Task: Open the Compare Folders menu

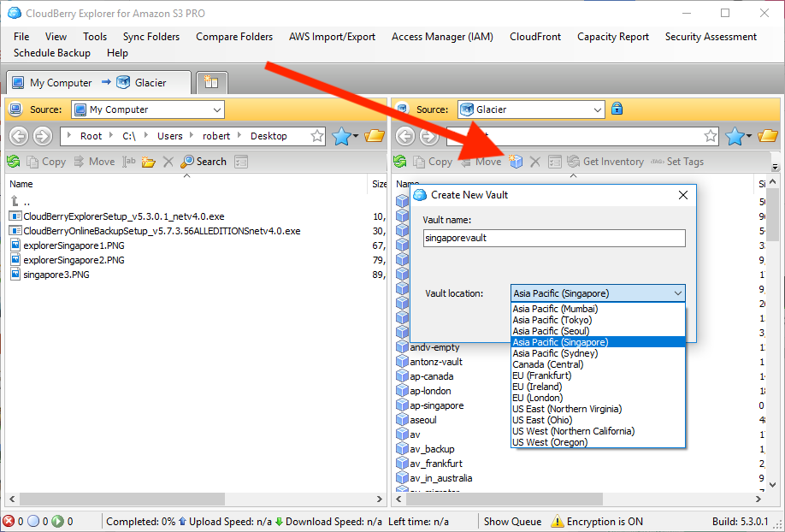Action: tap(234, 37)
